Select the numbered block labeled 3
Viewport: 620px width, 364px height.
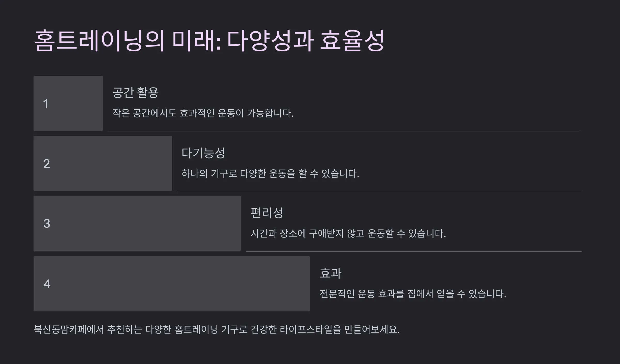tap(137, 224)
